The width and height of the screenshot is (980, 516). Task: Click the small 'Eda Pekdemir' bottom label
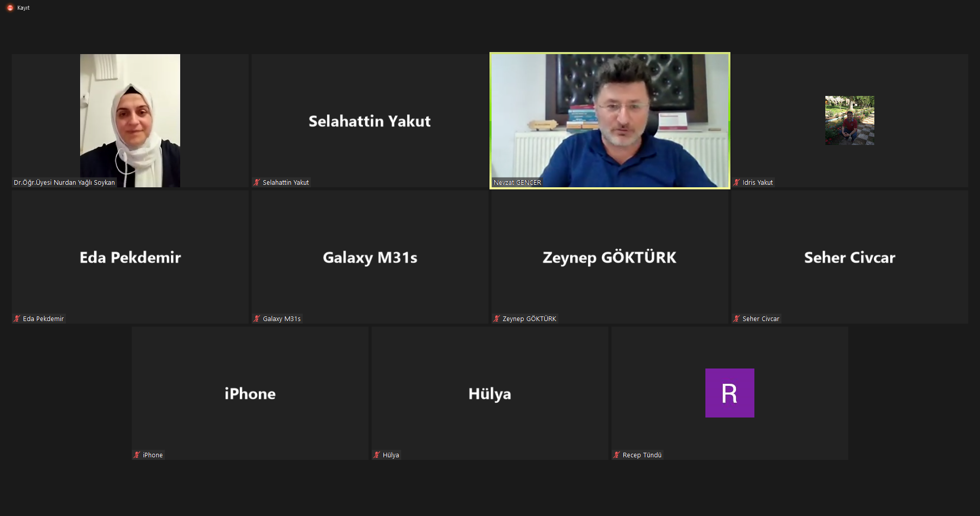(x=43, y=318)
